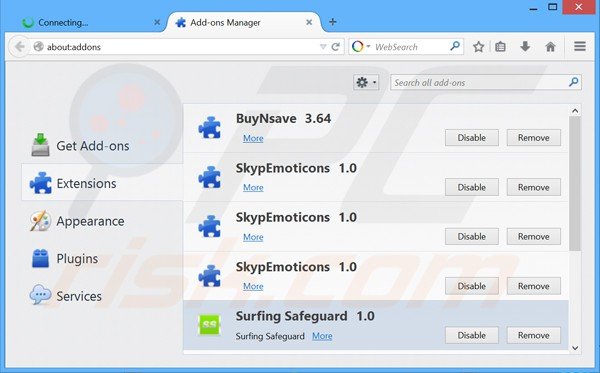Disable the Surfing Safeguard extension
Viewport: 600px width, 373px height.
[471, 335]
